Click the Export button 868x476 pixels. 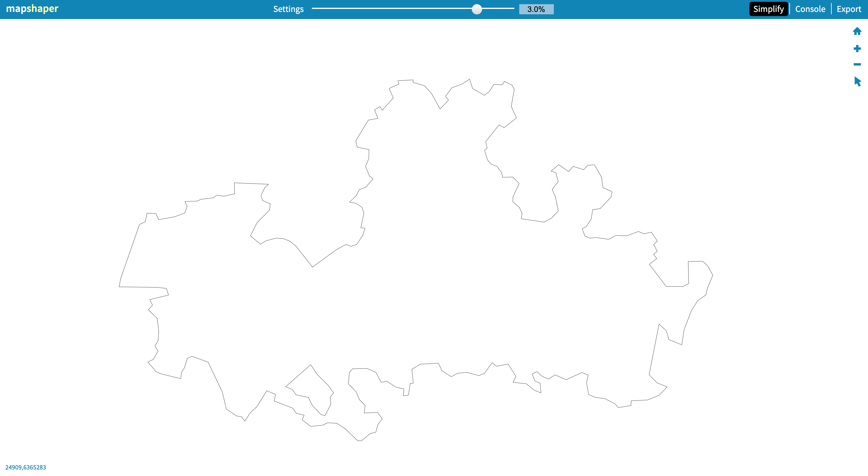[x=848, y=9]
